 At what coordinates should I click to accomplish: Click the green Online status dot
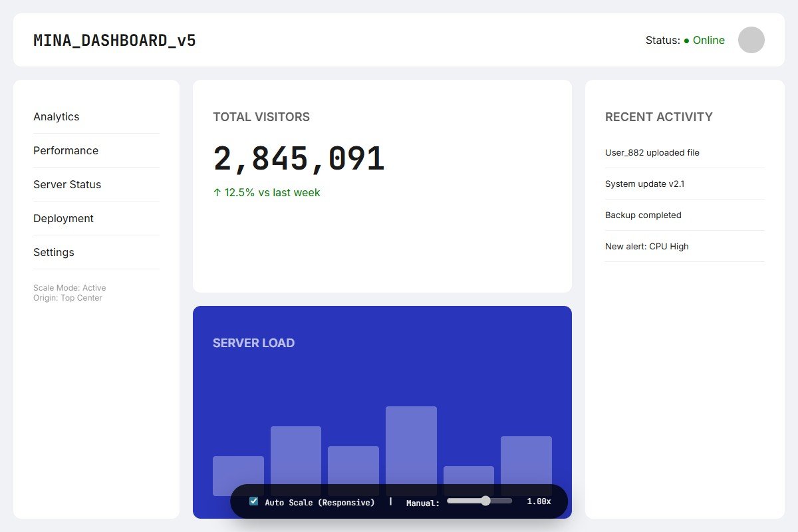(686, 41)
